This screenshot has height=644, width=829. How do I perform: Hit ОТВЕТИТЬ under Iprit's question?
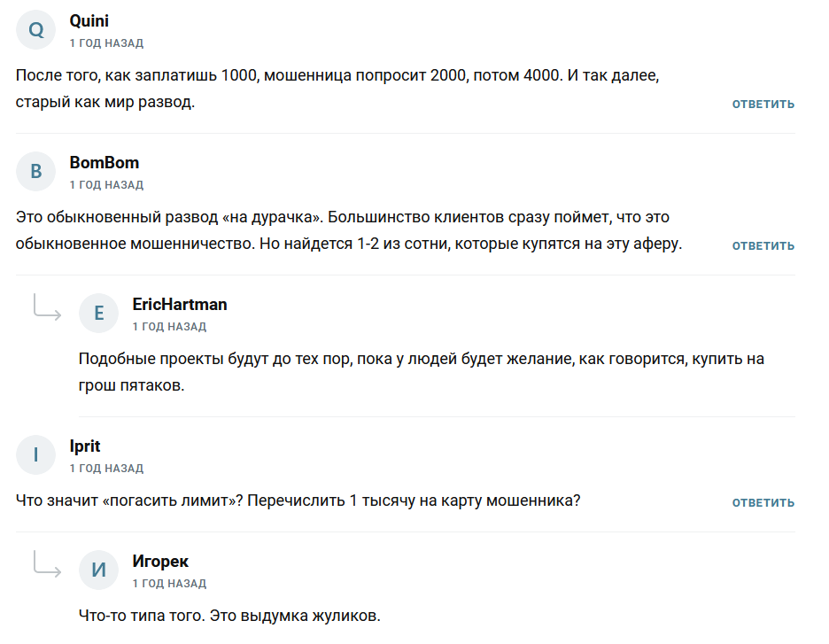point(763,503)
